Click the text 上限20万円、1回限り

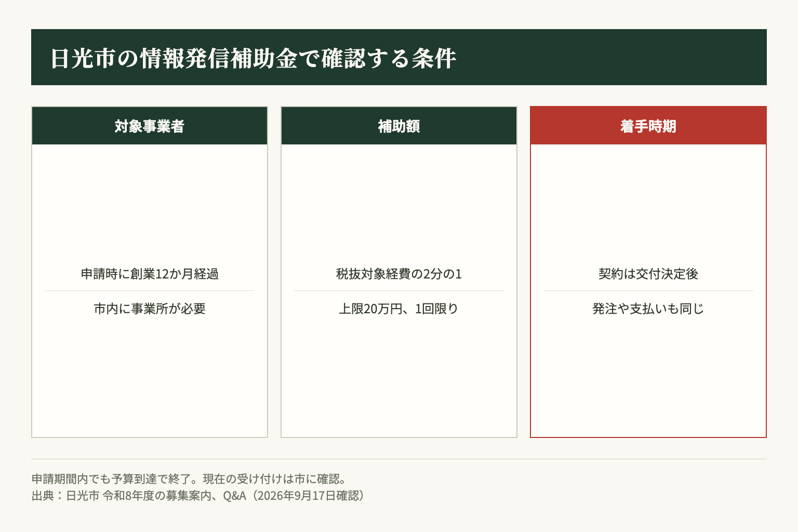(x=399, y=309)
